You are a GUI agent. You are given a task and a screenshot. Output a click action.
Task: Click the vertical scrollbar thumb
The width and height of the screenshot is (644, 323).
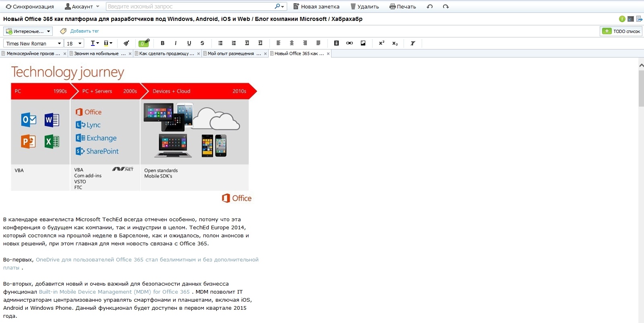click(641, 88)
